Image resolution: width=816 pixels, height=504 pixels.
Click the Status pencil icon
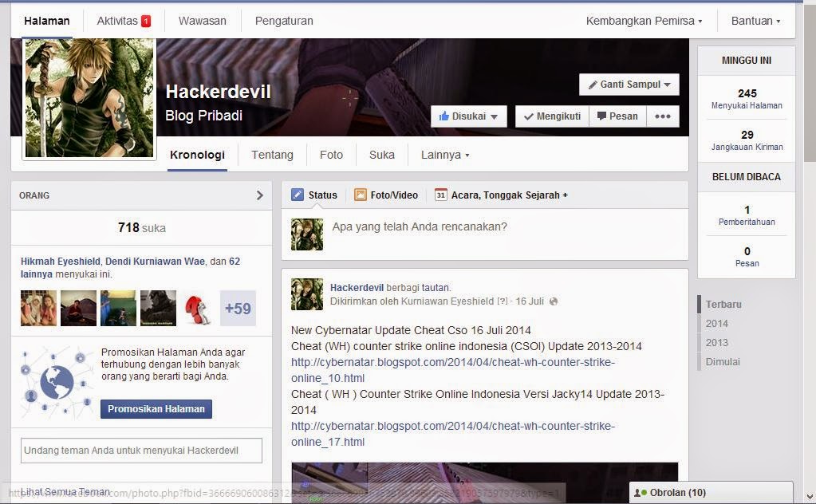(298, 195)
